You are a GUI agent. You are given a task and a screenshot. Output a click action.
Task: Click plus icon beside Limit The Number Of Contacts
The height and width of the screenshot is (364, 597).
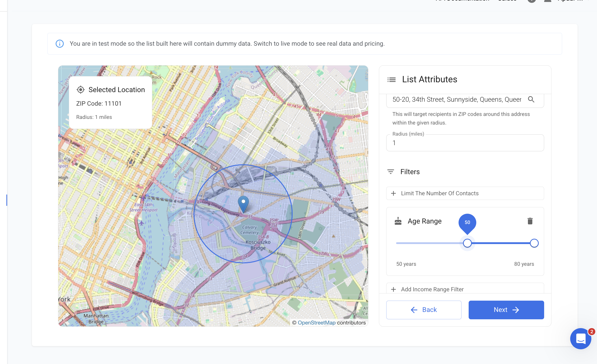393,193
